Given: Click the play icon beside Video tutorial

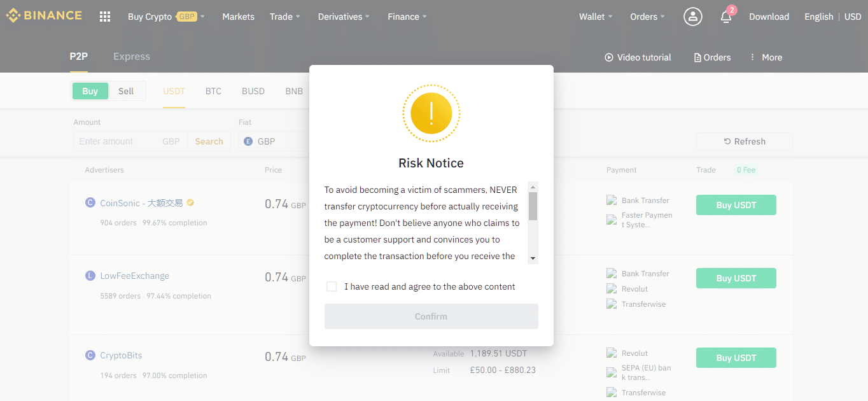Looking at the screenshot, I should pyautogui.click(x=609, y=57).
